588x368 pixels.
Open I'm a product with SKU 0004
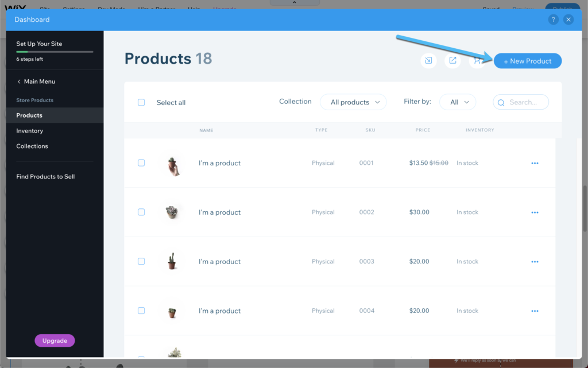(x=220, y=311)
